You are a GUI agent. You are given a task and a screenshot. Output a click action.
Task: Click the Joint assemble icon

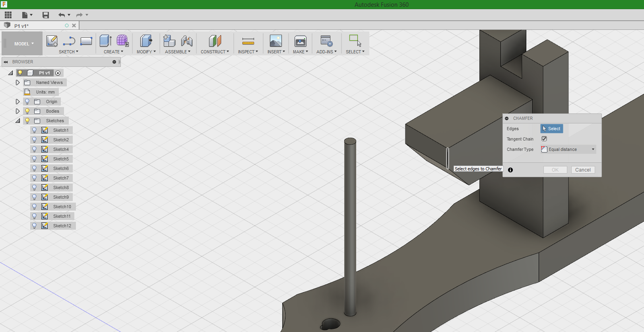tap(186, 41)
